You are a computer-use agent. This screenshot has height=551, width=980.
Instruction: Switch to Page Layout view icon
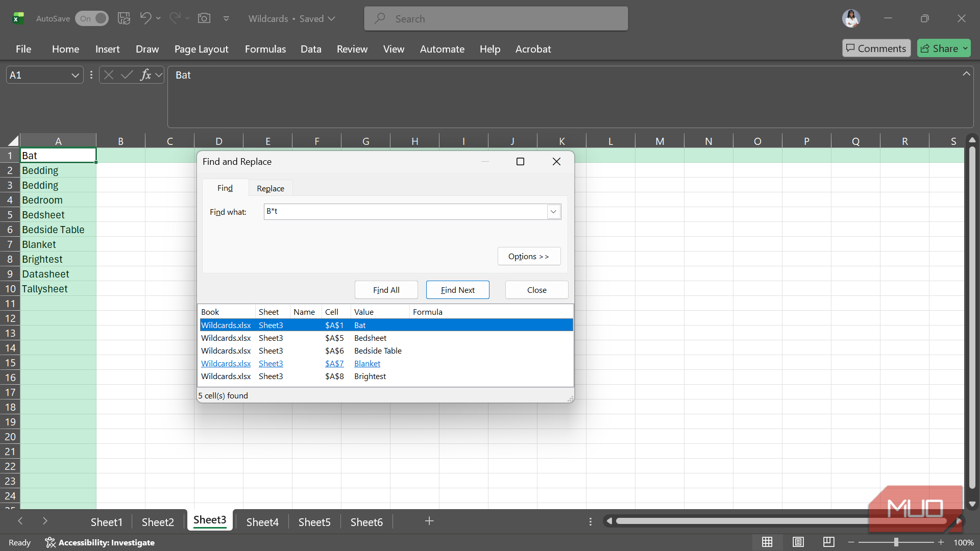798,542
